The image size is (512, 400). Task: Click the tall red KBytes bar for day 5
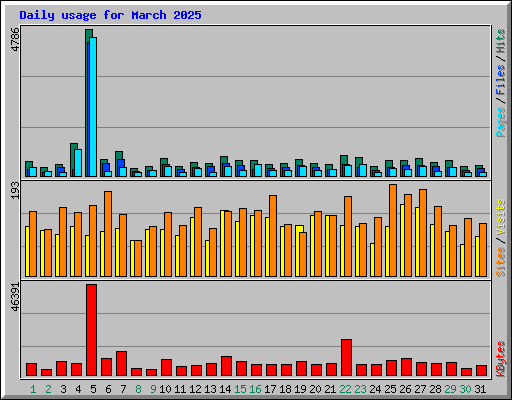(92, 330)
